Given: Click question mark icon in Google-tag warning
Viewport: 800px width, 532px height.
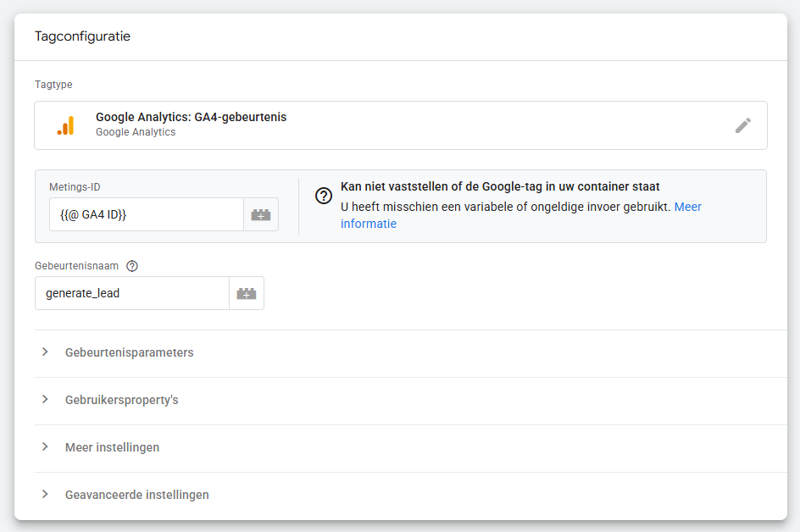Looking at the screenshot, I should tap(323, 196).
